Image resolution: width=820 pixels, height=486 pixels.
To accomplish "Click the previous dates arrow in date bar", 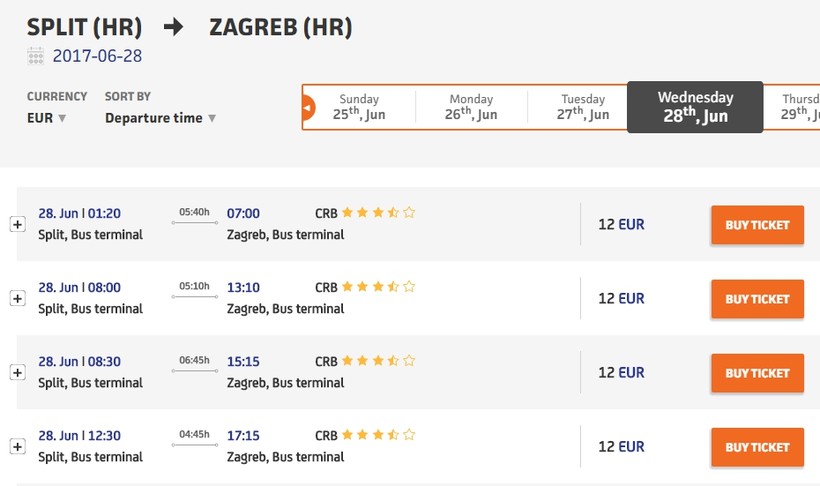I will pyautogui.click(x=308, y=107).
